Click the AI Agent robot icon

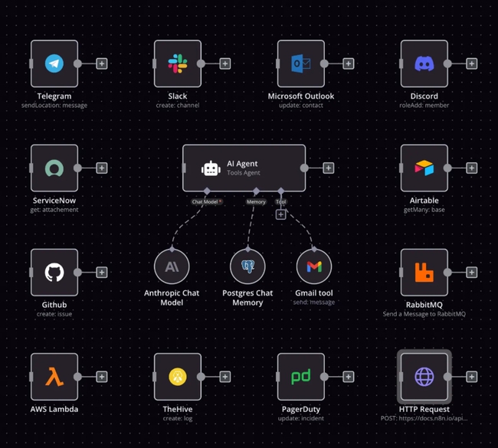coord(211,168)
